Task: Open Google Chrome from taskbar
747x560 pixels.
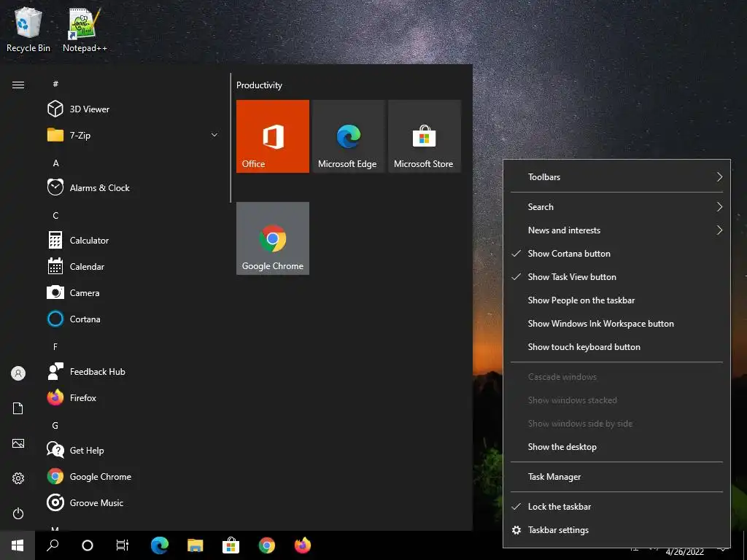Action: click(x=267, y=545)
